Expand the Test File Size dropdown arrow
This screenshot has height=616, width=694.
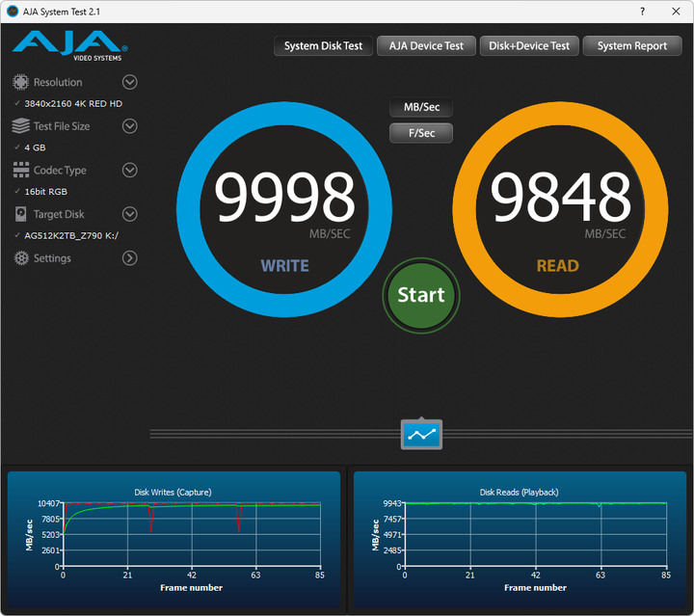pyautogui.click(x=130, y=126)
